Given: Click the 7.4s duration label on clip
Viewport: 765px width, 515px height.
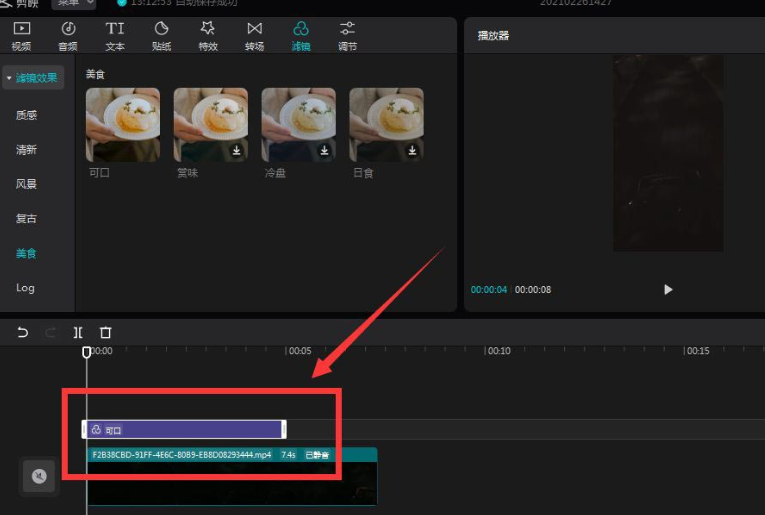Looking at the screenshot, I should click(x=288, y=455).
